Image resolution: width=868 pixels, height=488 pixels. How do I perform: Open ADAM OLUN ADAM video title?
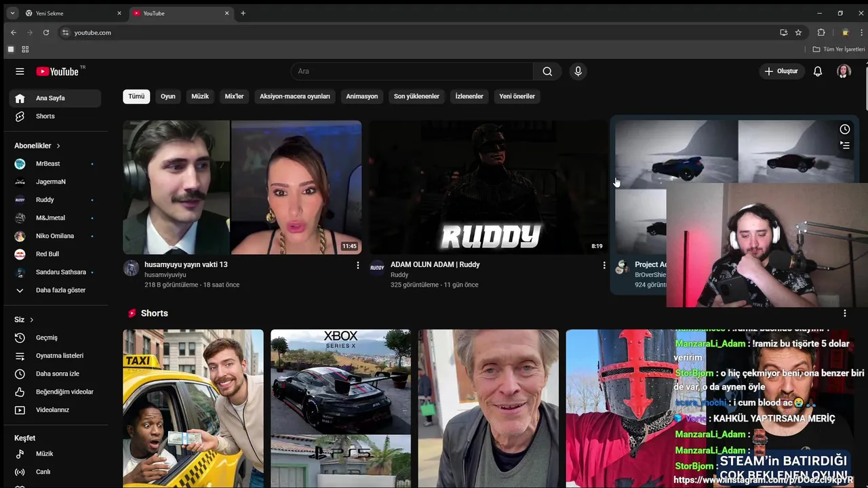(x=435, y=264)
